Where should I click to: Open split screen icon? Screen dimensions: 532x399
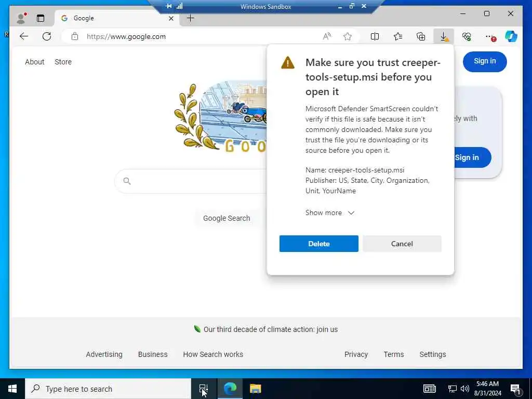click(375, 36)
